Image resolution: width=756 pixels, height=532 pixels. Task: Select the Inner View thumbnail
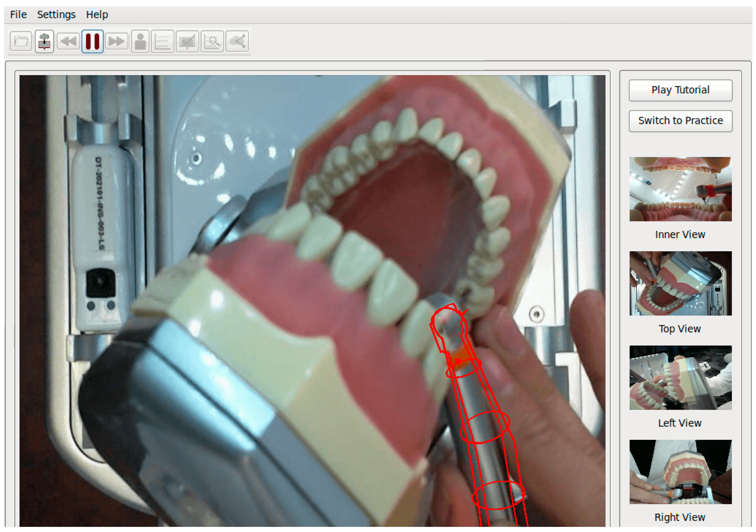point(681,189)
